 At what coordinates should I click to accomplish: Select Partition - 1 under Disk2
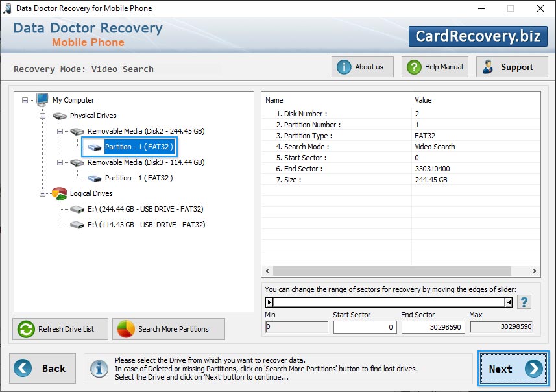pos(139,147)
